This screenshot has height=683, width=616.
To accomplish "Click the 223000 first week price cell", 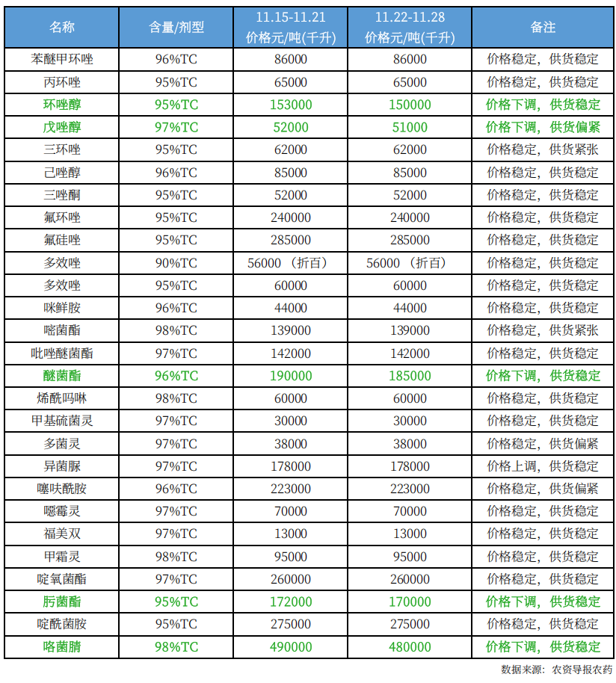I will [291, 489].
